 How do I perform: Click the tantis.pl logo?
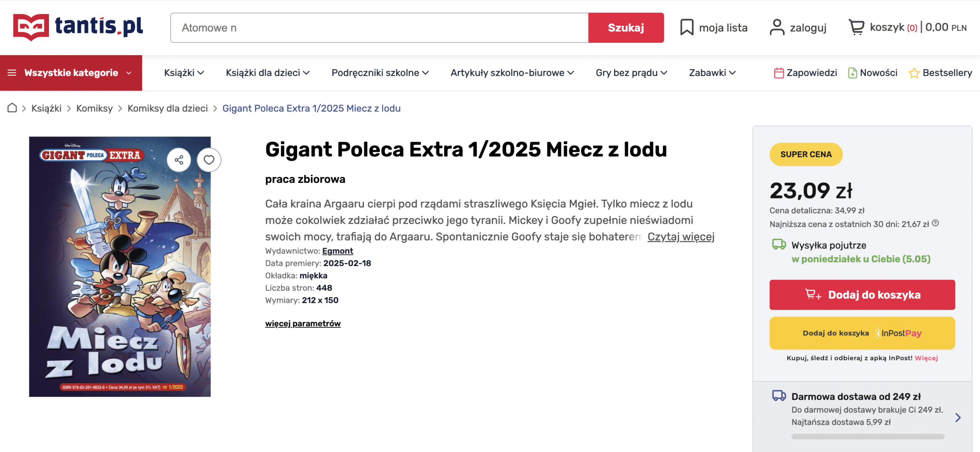[x=78, y=27]
